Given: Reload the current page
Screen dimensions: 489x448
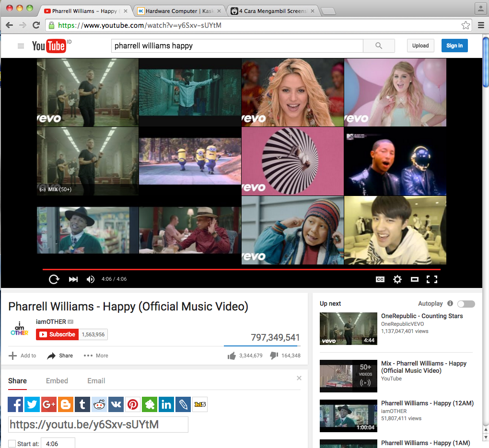Looking at the screenshot, I should click(36, 25).
